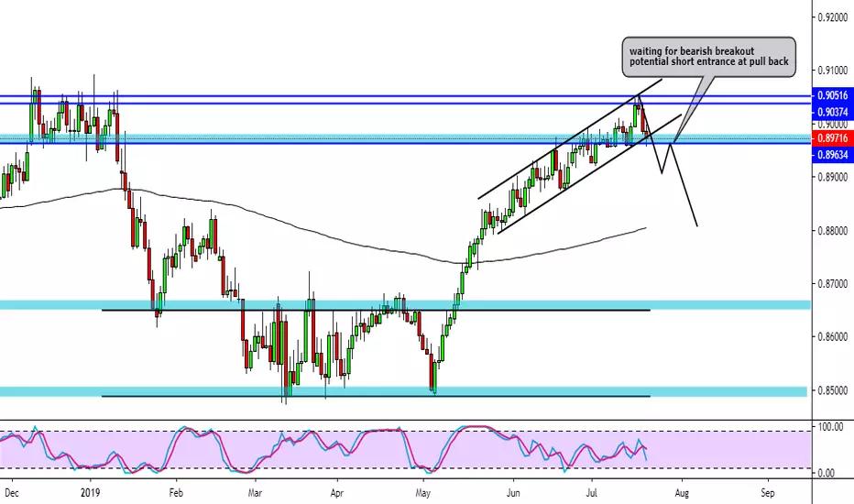Click the Dec label on time axis

11,493
